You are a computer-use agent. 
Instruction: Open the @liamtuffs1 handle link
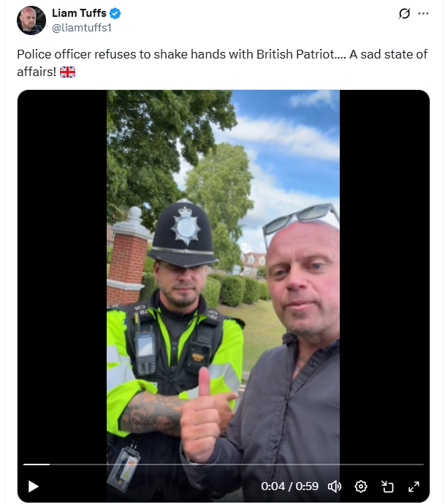[82, 28]
